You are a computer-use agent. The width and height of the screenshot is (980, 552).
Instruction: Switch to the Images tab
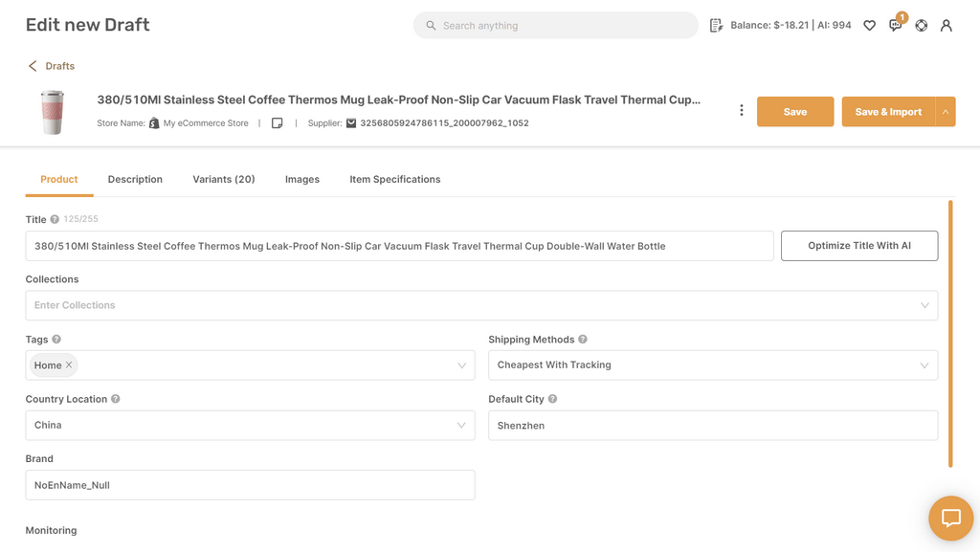[301, 179]
